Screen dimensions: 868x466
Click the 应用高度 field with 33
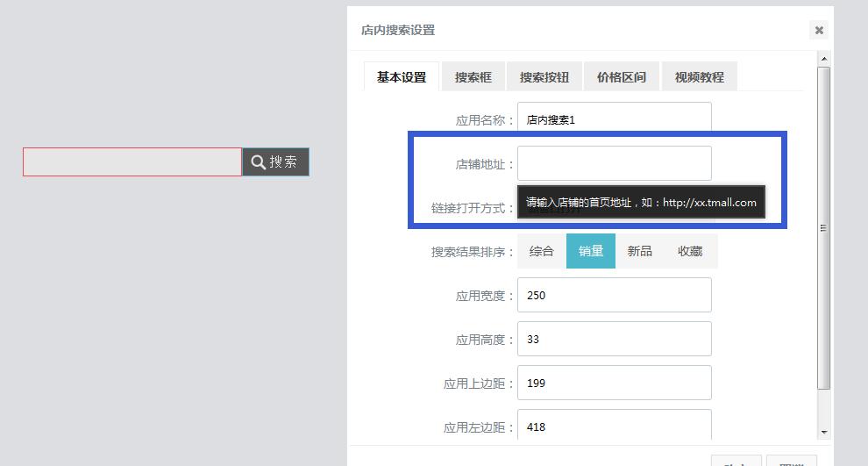615,339
